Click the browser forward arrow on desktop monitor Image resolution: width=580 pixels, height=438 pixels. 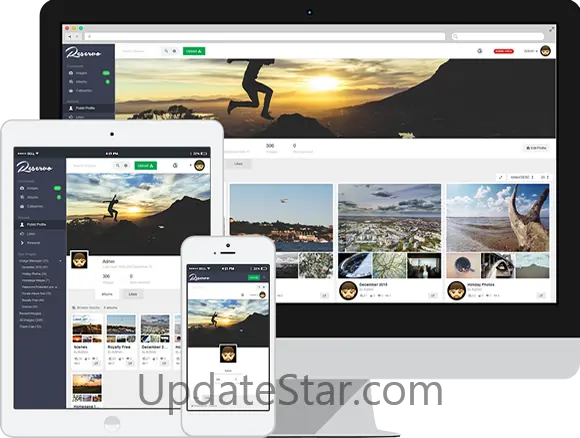click(77, 36)
